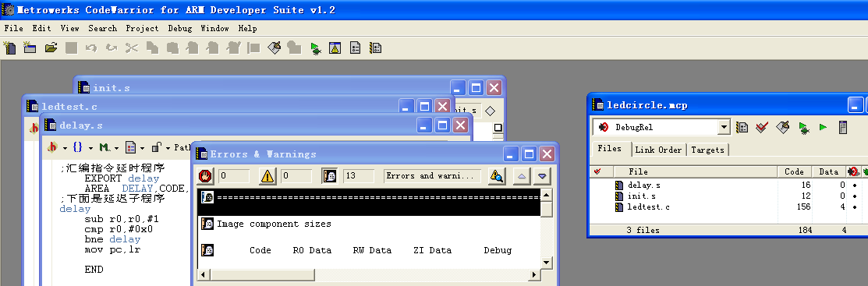This screenshot has height=286, width=868.
Task: Click target settings icon in ledcircle.mcp window
Action: (x=742, y=127)
